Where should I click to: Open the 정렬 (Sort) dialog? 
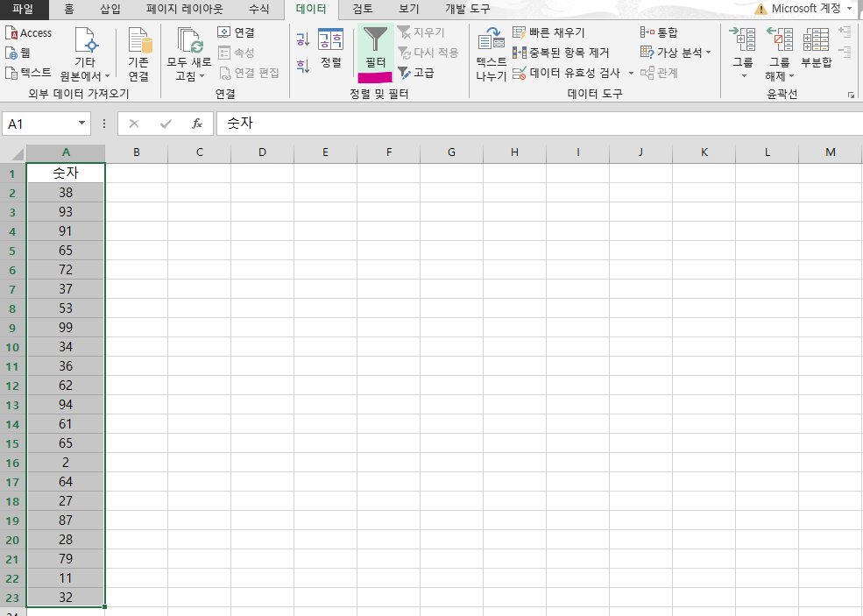pyautogui.click(x=331, y=48)
